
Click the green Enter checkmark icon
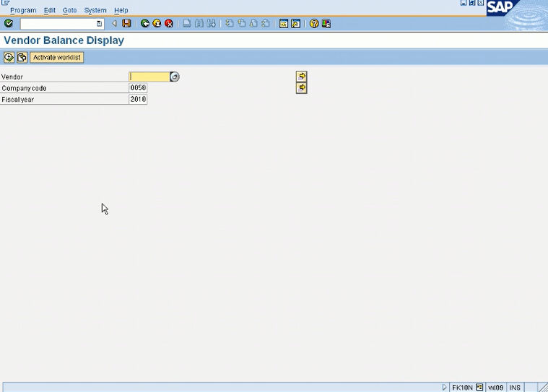tap(9, 23)
